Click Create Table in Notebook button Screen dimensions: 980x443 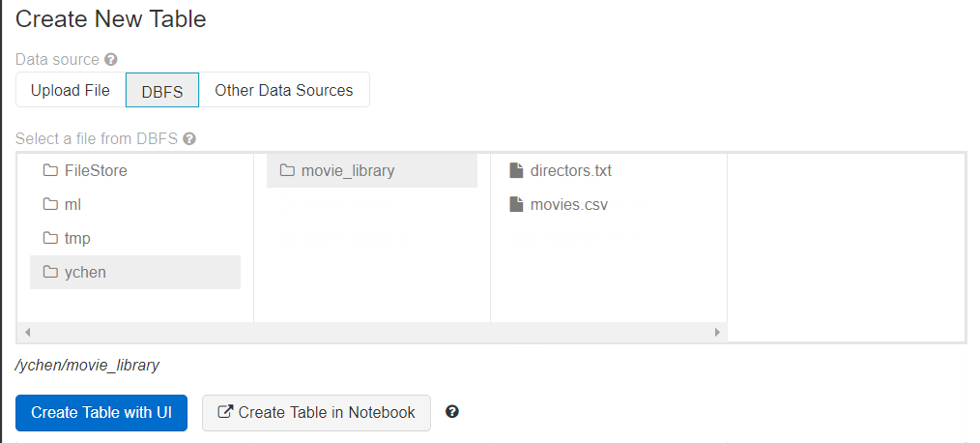coord(316,412)
